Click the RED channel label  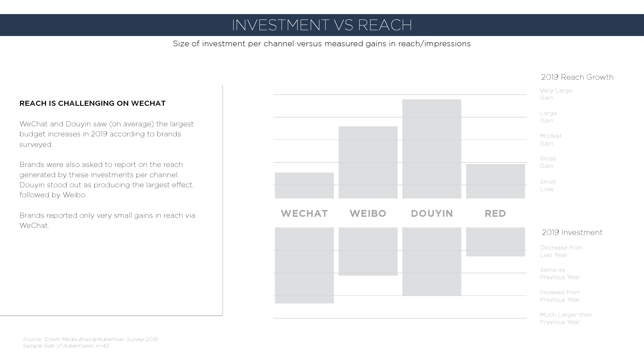coord(495,214)
